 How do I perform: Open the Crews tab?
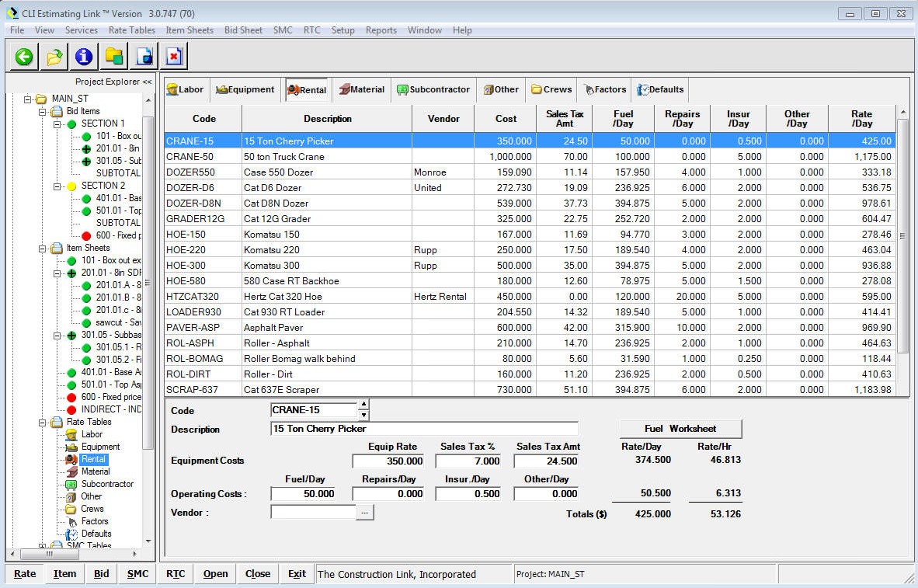[x=551, y=89]
